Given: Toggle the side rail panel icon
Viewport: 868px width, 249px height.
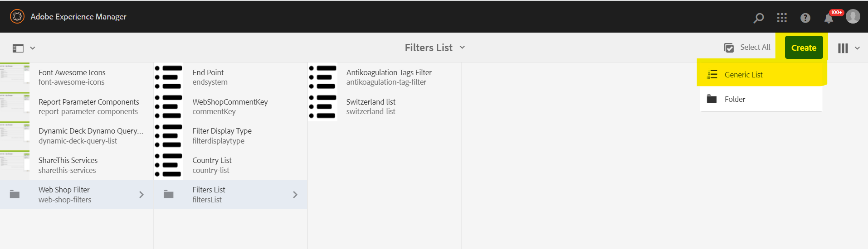Looking at the screenshot, I should coord(18,48).
